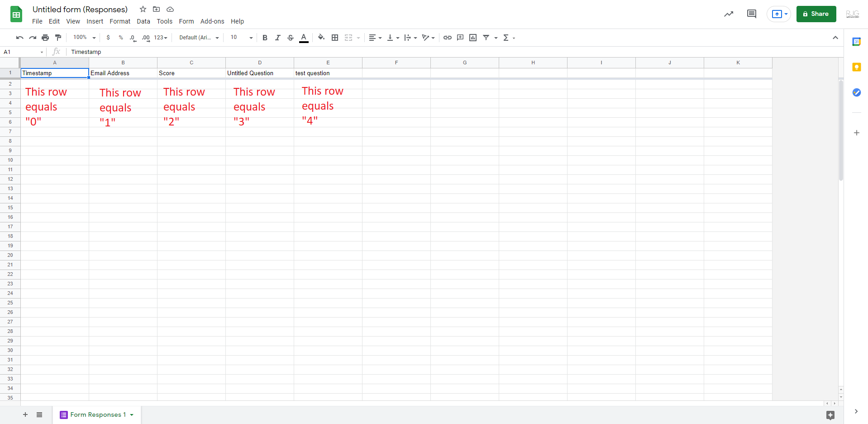Toggle bold formatting

tap(265, 38)
